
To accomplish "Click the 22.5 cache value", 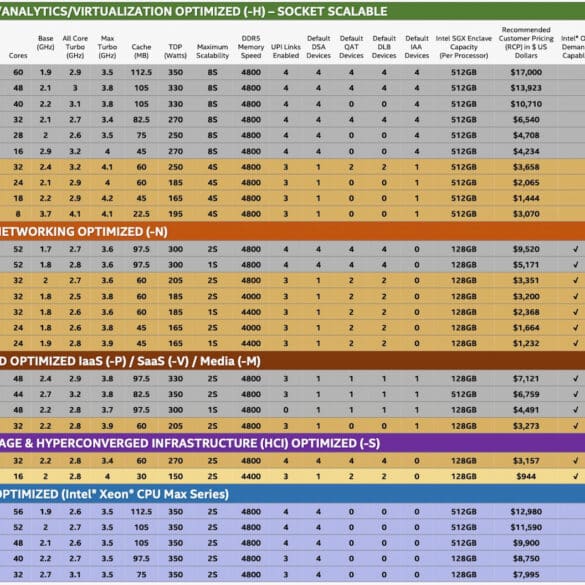I will tap(141, 214).
